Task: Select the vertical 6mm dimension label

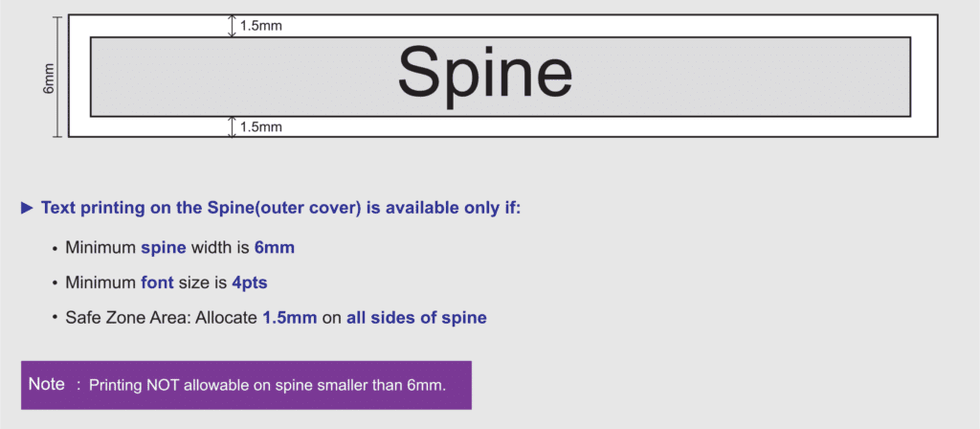Action: pos(49,78)
